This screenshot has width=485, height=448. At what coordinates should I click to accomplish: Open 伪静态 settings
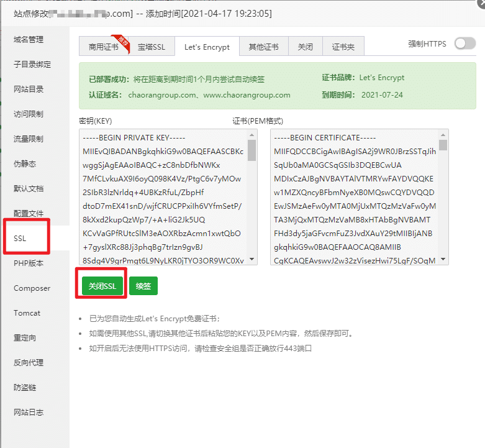(25, 163)
